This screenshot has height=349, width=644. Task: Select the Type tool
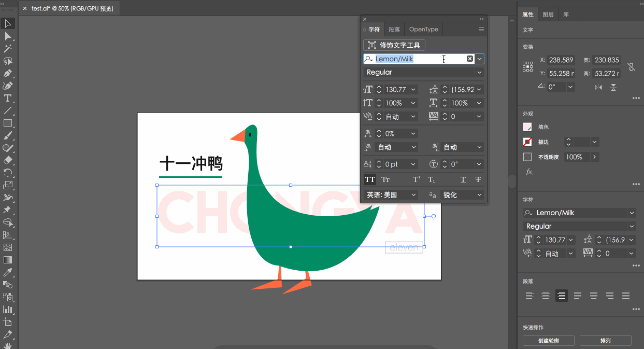(8, 98)
